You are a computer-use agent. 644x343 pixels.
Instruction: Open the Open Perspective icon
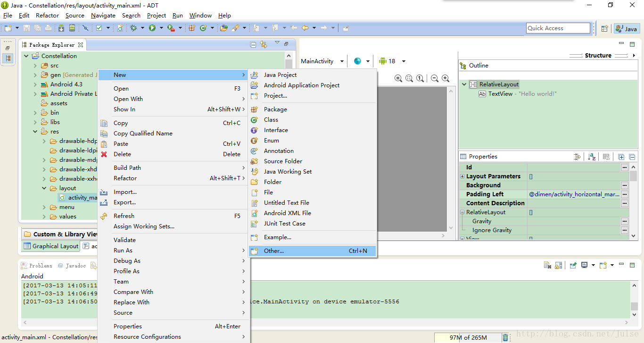point(604,29)
